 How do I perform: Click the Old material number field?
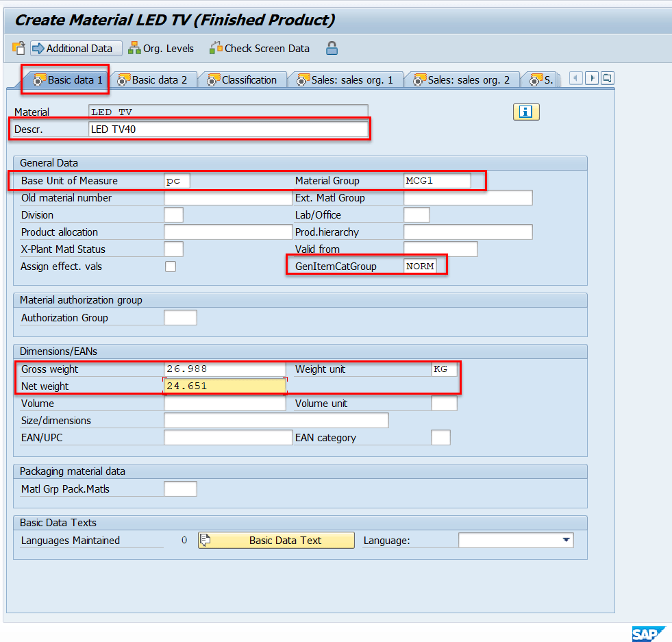228,198
